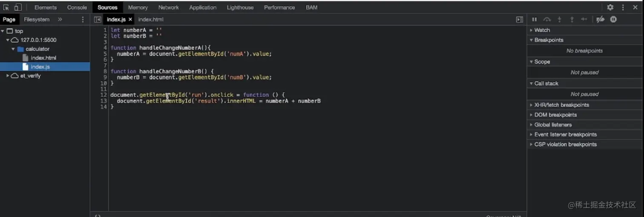
Task: Select the Page navigator tab
Action: [x=9, y=20]
